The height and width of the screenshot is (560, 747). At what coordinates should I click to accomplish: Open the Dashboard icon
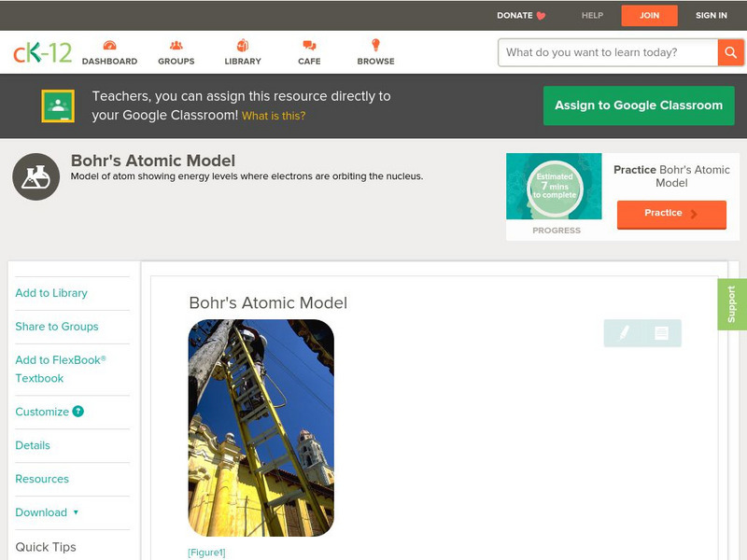click(109, 46)
